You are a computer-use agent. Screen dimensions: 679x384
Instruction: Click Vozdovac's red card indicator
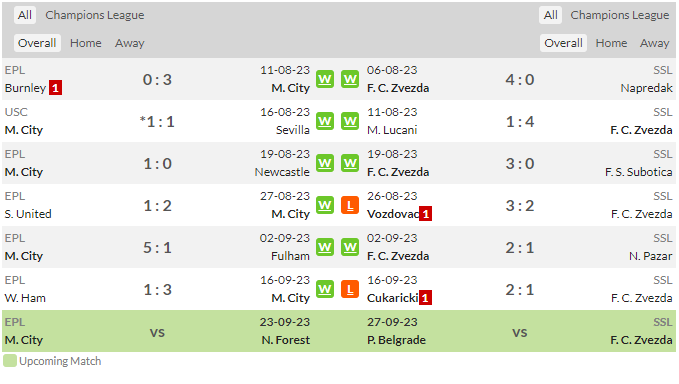[426, 214]
